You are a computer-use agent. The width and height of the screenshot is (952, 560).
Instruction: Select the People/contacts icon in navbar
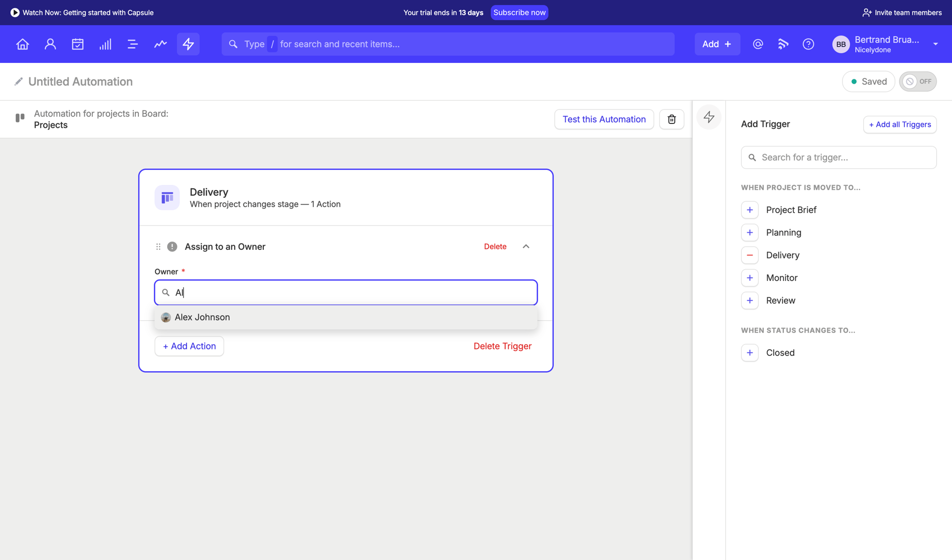pyautogui.click(x=50, y=44)
